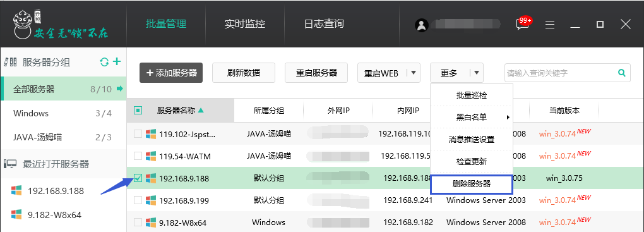Add a new server group with plus icon
Image resolution: width=644 pixels, height=232 pixels.
pyautogui.click(x=117, y=62)
